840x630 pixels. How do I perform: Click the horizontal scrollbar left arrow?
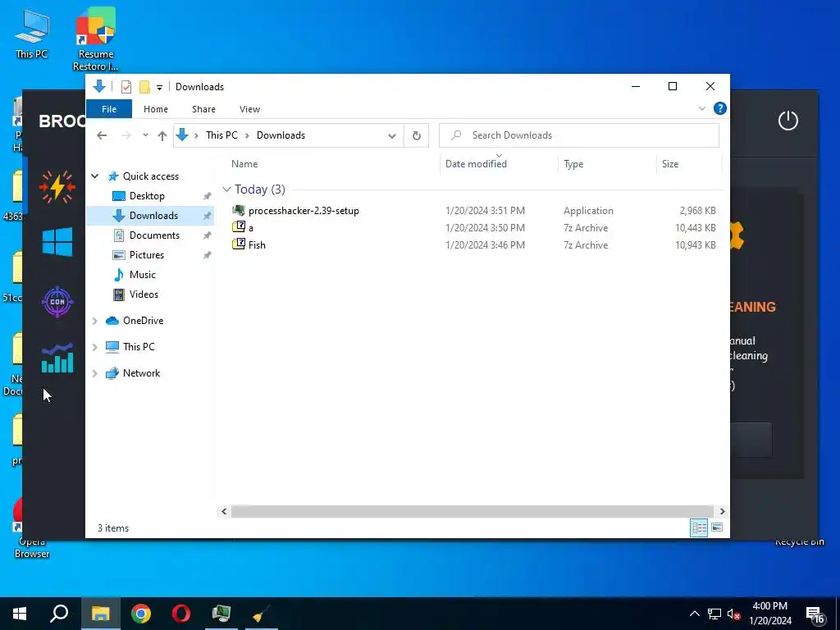tap(224, 512)
